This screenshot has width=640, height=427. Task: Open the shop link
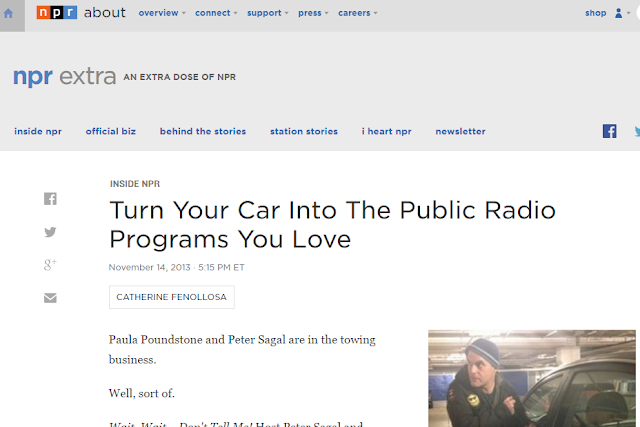596,13
